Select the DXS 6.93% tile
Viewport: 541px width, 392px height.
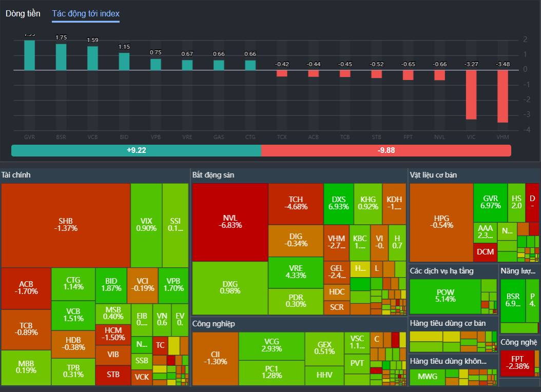338,204
